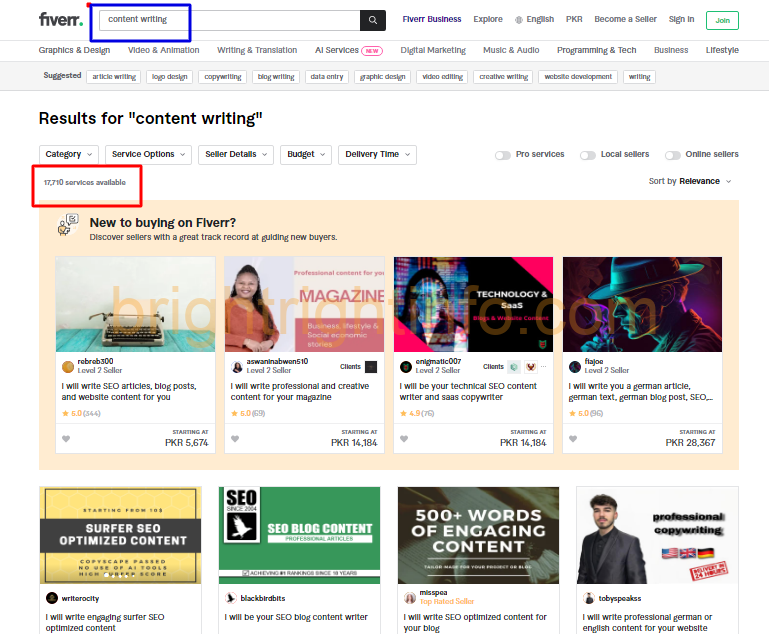Image resolution: width=769 pixels, height=634 pixels.
Task: Open Programming & Tech category menu
Action: pyautogui.click(x=596, y=50)
